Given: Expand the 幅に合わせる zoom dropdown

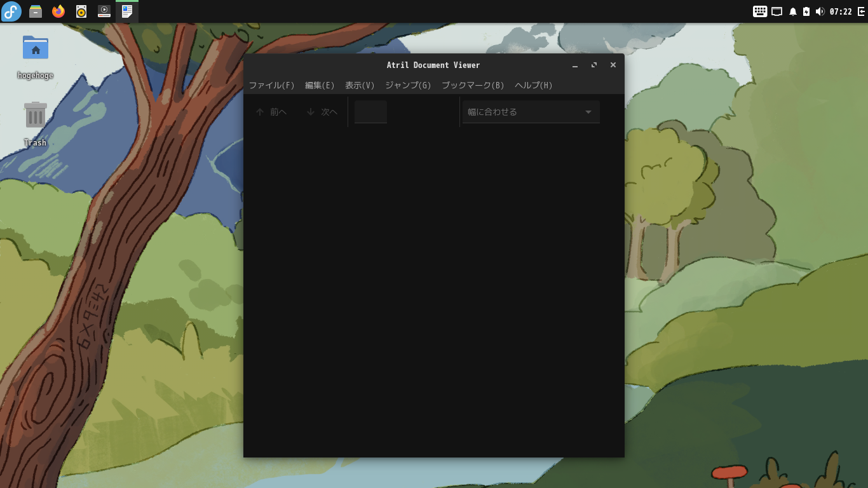Looking at the screenshot, I should pos(531,112).
